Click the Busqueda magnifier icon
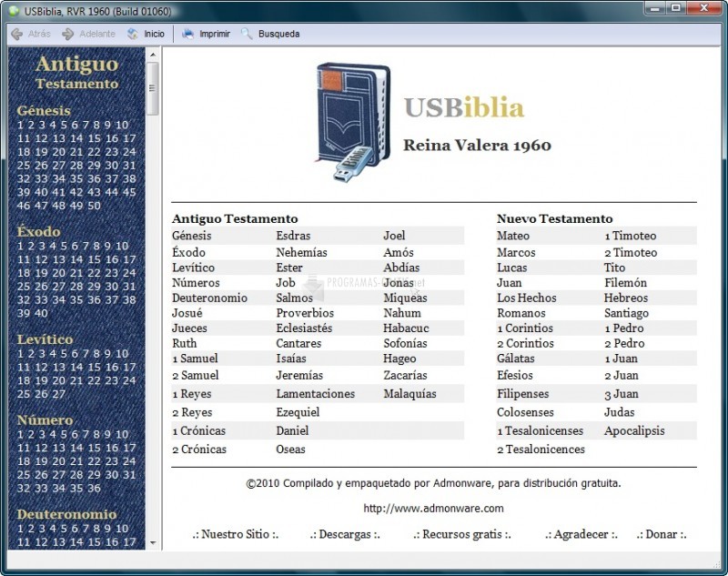 247,34
